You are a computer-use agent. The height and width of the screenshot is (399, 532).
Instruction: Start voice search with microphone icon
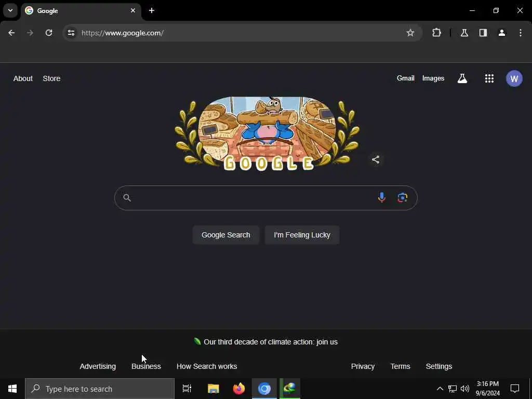click(x=382, y=197)
